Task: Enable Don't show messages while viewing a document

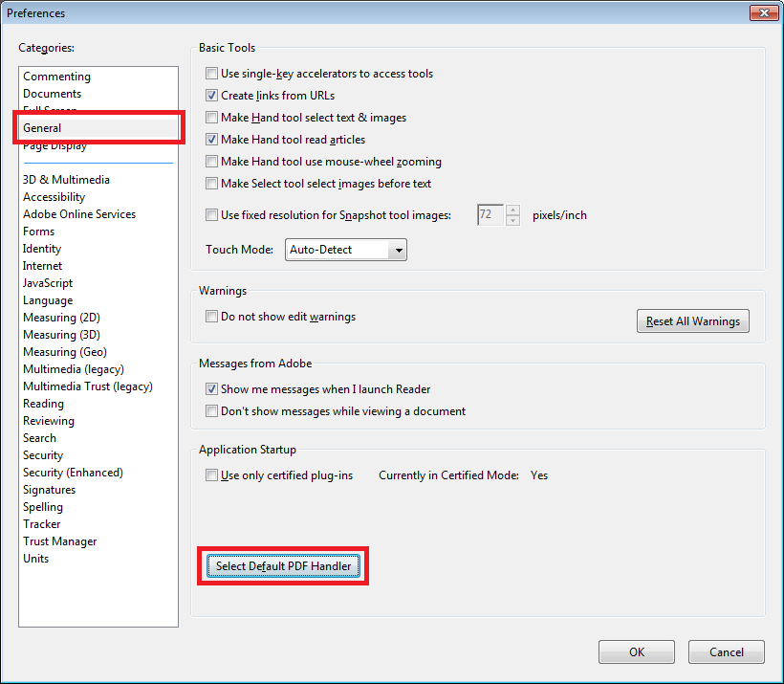Action: click(211, 410)
